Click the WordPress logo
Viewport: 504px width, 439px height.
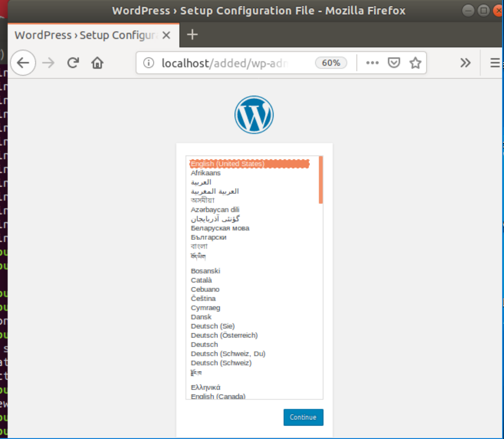coord(254,114)
